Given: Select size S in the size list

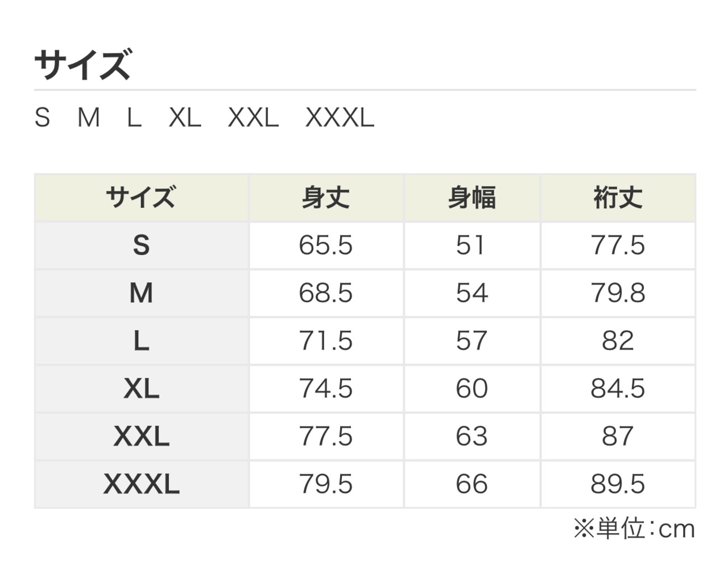Looking at the screenshot, I should [42, 118].
